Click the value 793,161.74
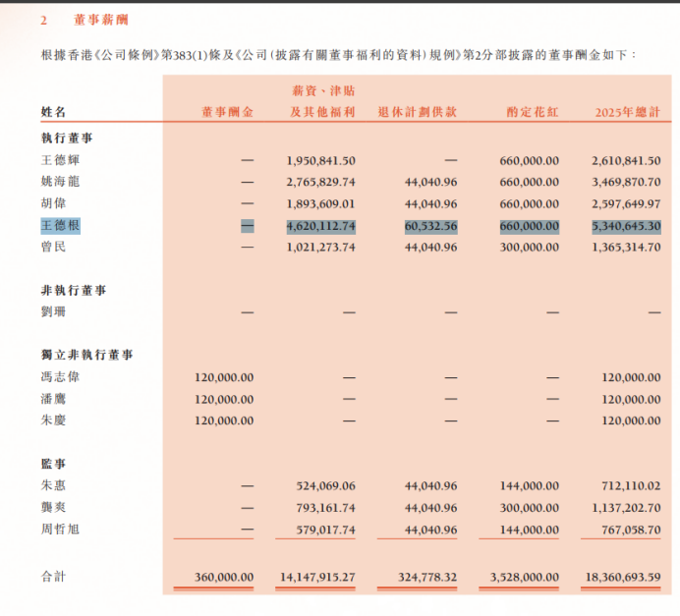 point(325,508)
